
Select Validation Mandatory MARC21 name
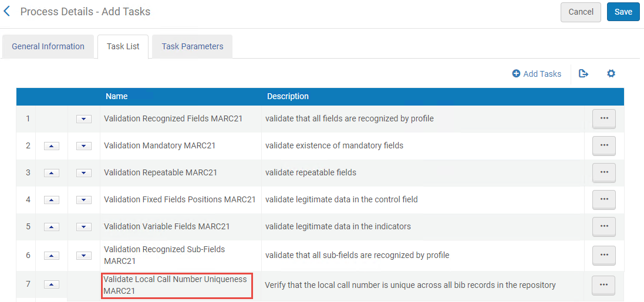click(x=159, y=145)
